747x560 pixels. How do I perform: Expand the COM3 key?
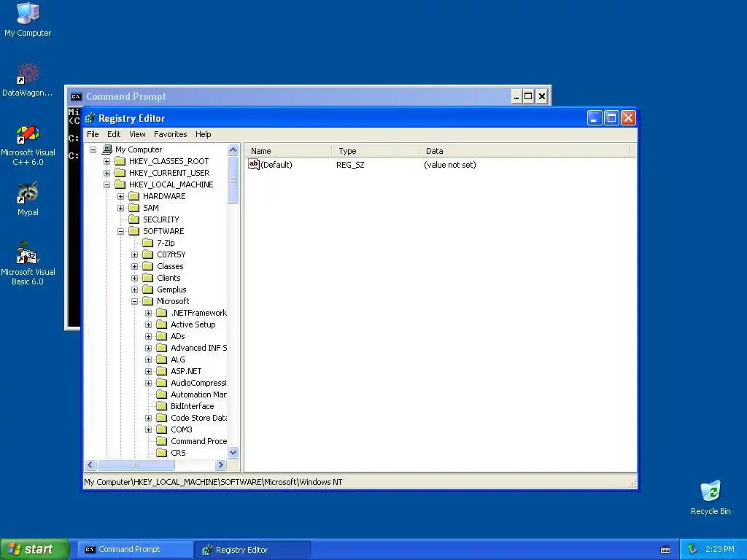(x=148, y=429)
